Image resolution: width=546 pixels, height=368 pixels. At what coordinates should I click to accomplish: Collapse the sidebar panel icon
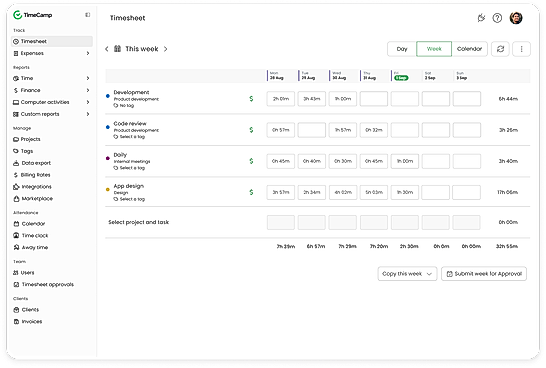coord(88,15)
